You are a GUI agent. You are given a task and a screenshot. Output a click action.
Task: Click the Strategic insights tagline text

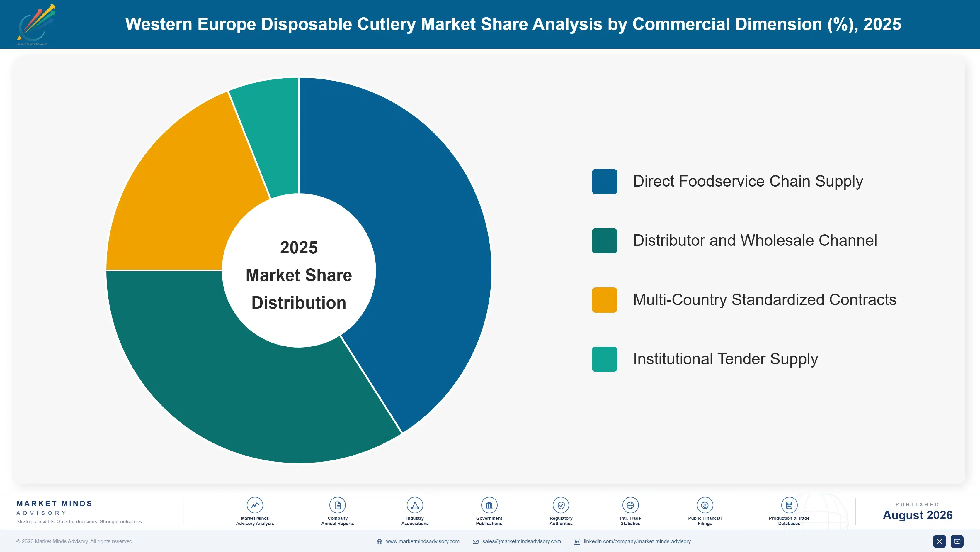pos(79,521)
